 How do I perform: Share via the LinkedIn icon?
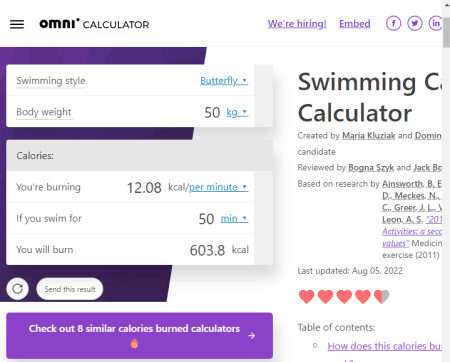point(435,23)
